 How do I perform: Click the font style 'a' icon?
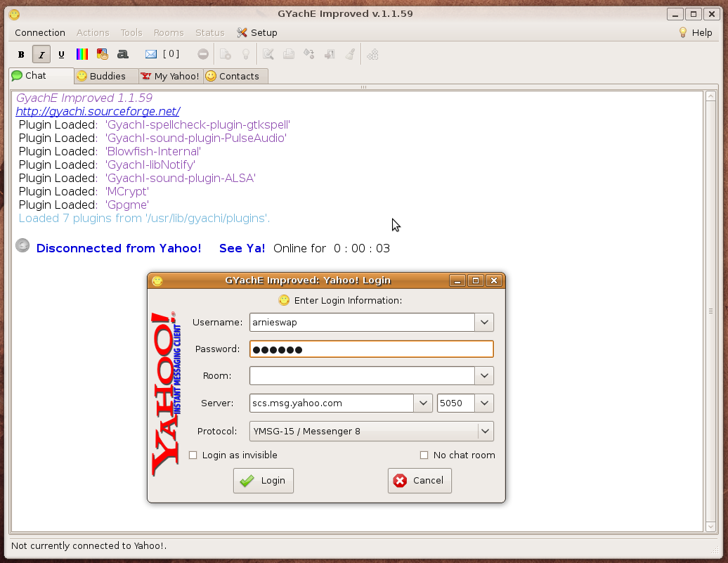(x=122, y=54)
